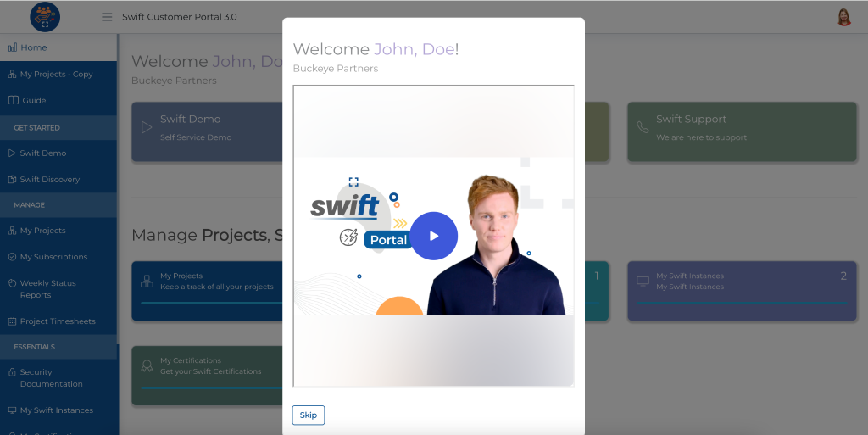Open Security Documentation
Viewport: 868px width, 435px height.
pos(58,378)
